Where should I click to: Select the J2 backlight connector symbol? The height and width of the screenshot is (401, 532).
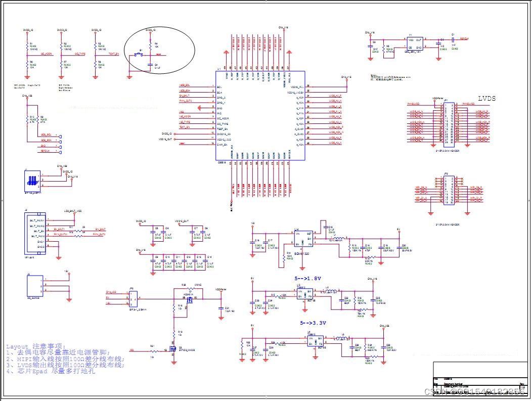[35, 234]
